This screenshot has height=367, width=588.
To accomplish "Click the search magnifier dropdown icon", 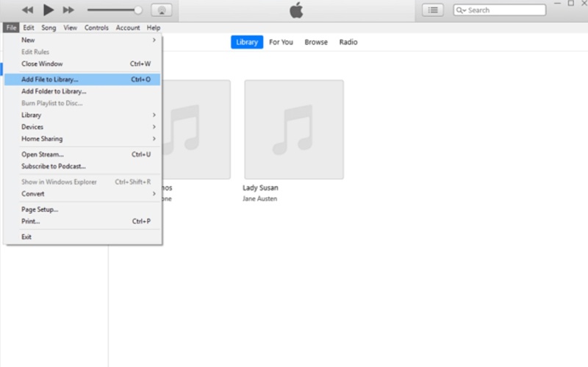I will pyautogui.click(x=461, y=10).
